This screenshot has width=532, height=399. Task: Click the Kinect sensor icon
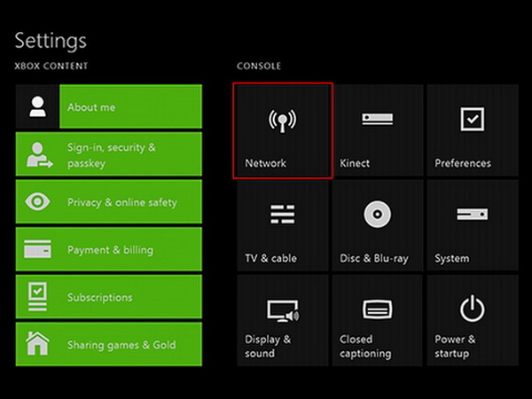378,119
